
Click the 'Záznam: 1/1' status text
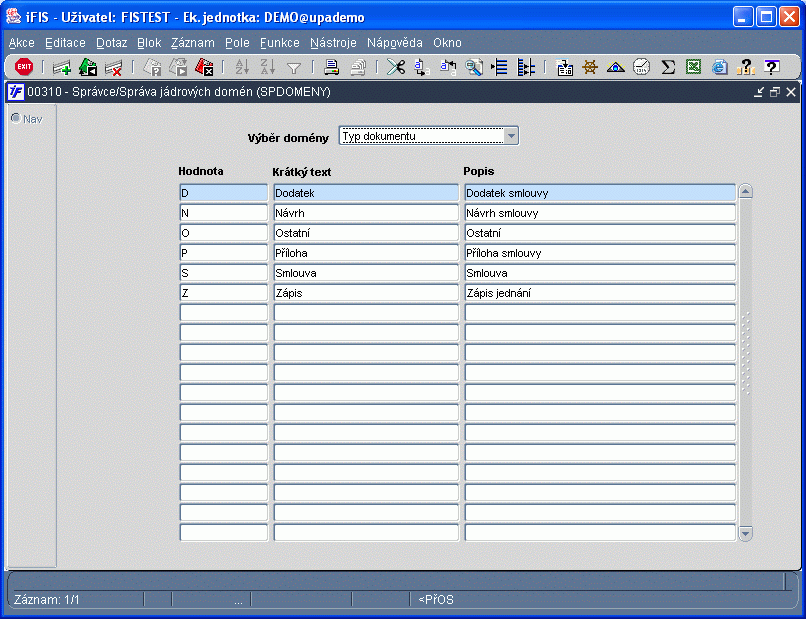[x=47, y=599]
